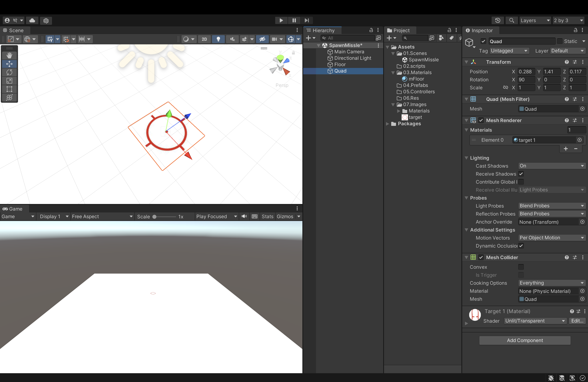The image size is (588, 382).
Task: Expand the Packages folder
Action: 387,124
